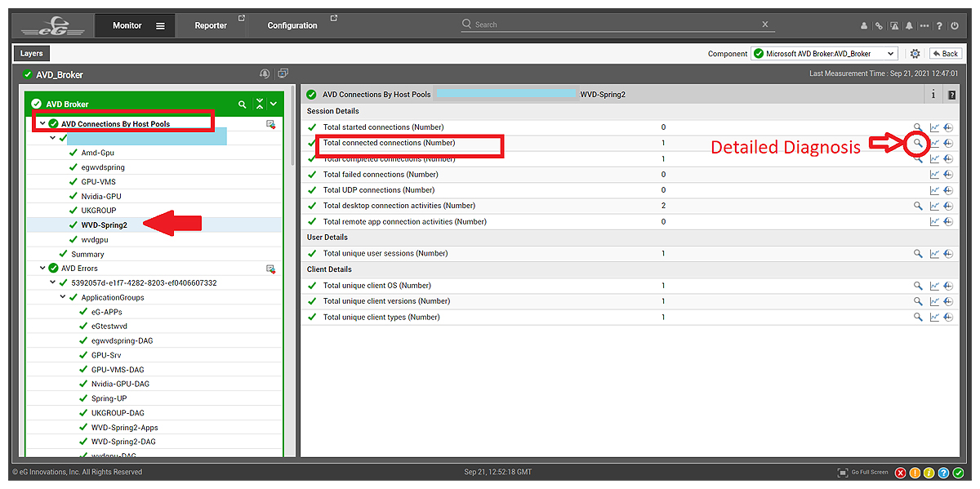Select Summary under host pools
The width and height of the screenshot is (980, 489).
pyautogui.click(x=87, y=254)
